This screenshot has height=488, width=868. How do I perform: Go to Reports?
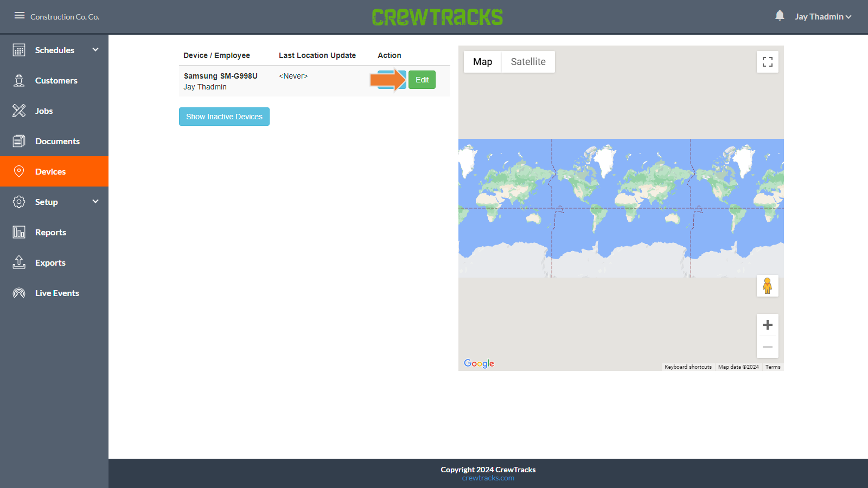pos(54,232)
